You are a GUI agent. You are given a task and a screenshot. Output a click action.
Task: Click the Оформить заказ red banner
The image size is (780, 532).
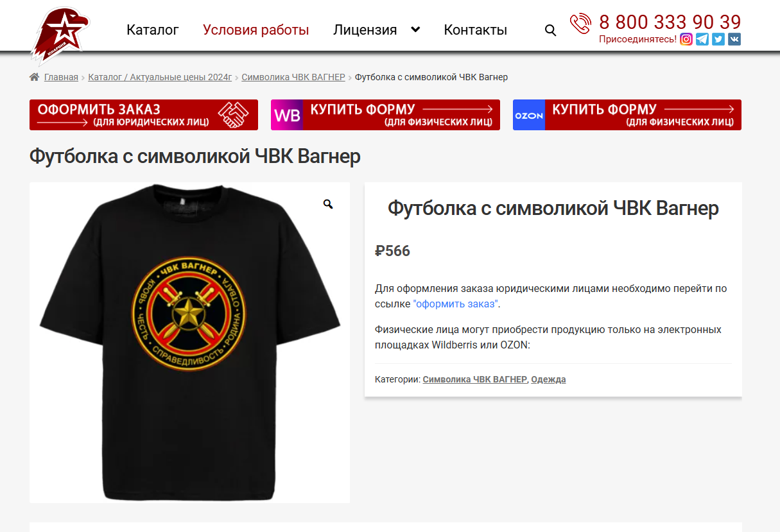(144, 115)
